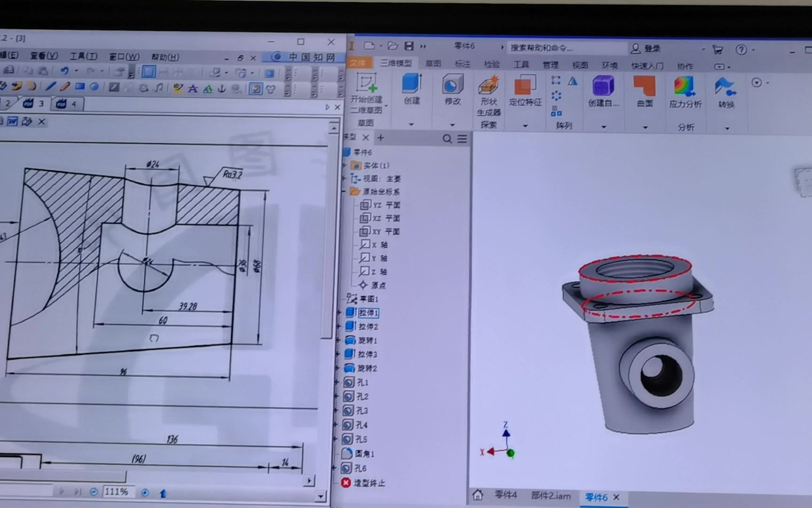
Task: Click Start 2D Sketch (开始创建二维草图) button
Action: [x=367, y=93]
